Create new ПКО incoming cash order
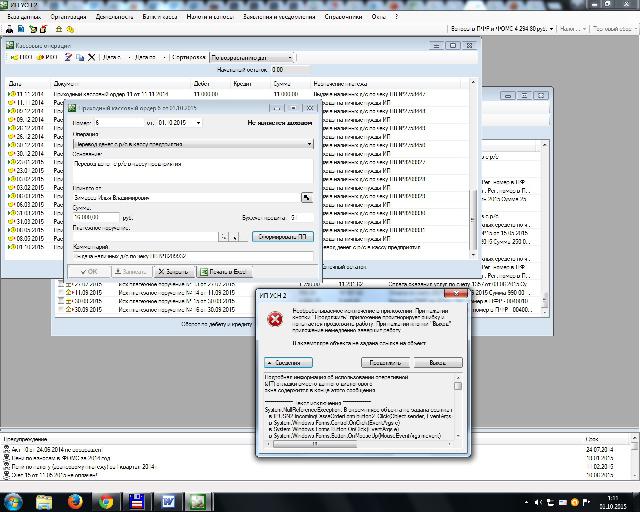Screen dimensions: 640x512 click(20, 58)
